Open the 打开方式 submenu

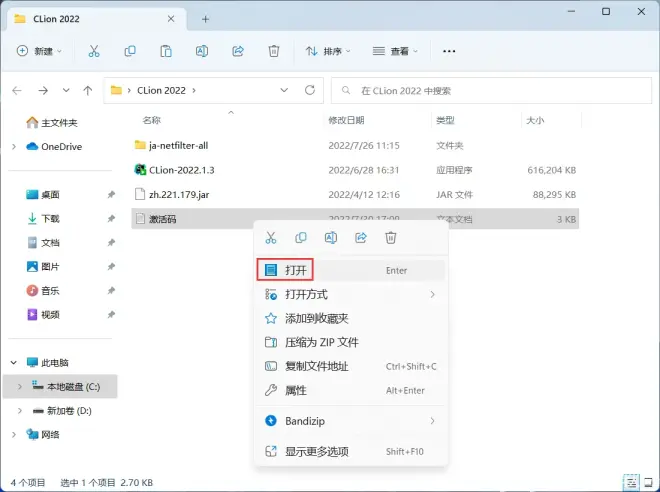coord(351,294)
